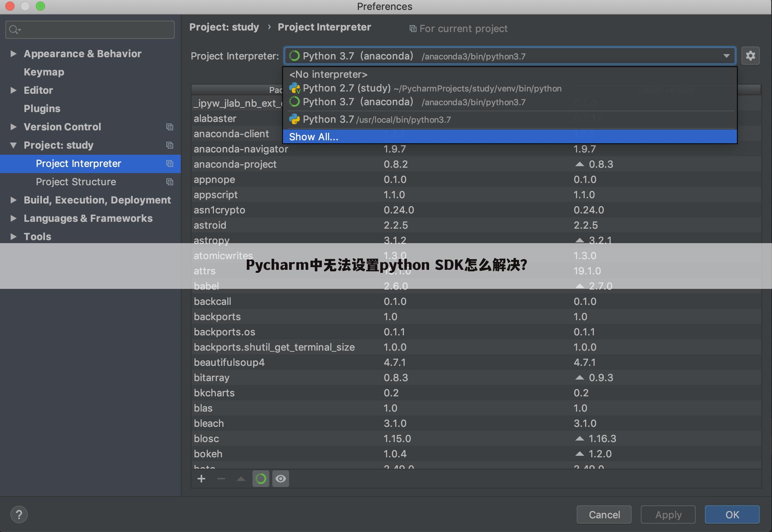The width and height of the screenshot is (772, 532).
Task: Open Plugins settings page
Action: pyautogui.click(x=42, y=109)
